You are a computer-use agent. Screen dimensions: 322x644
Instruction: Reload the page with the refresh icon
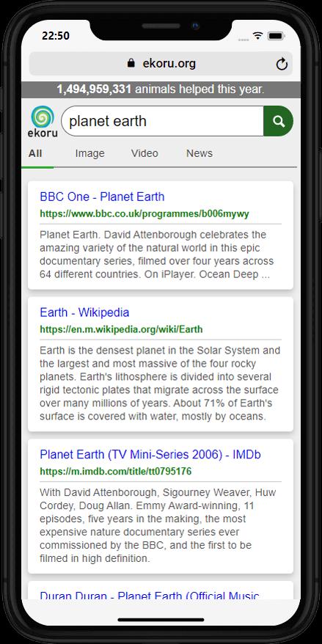click(282, 64)
